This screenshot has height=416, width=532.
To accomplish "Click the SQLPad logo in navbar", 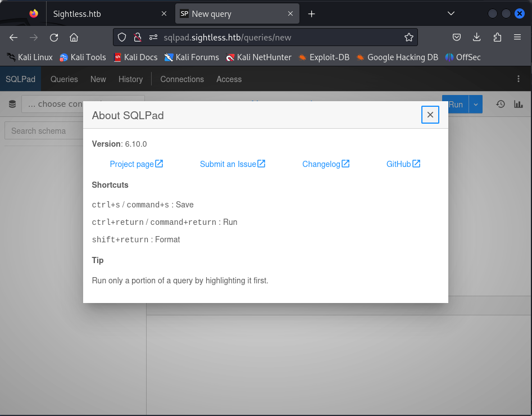I will 20,79.
